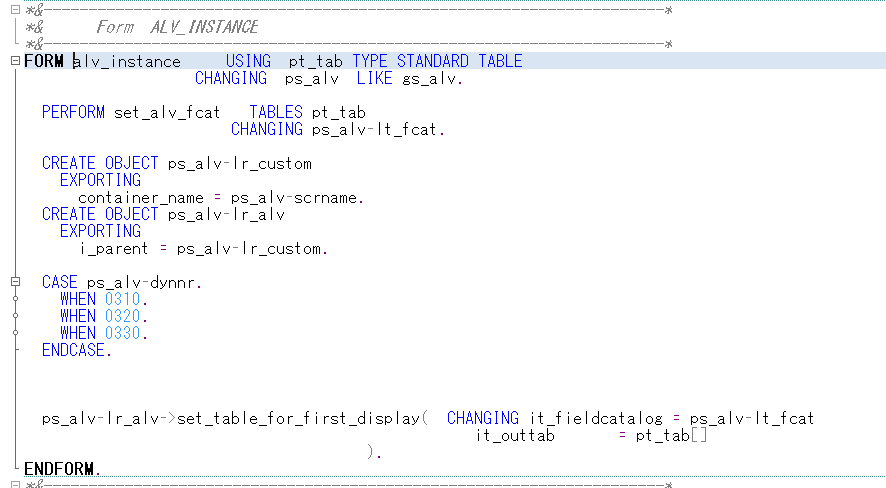Click set_alv_fcat subroutine name

[x=167, y=112]
